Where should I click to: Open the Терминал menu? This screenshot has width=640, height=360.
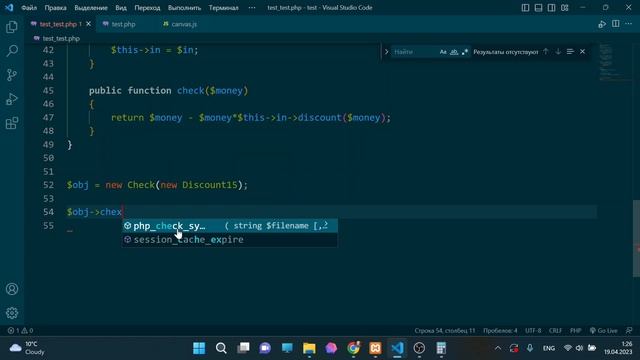click(223, 7)
